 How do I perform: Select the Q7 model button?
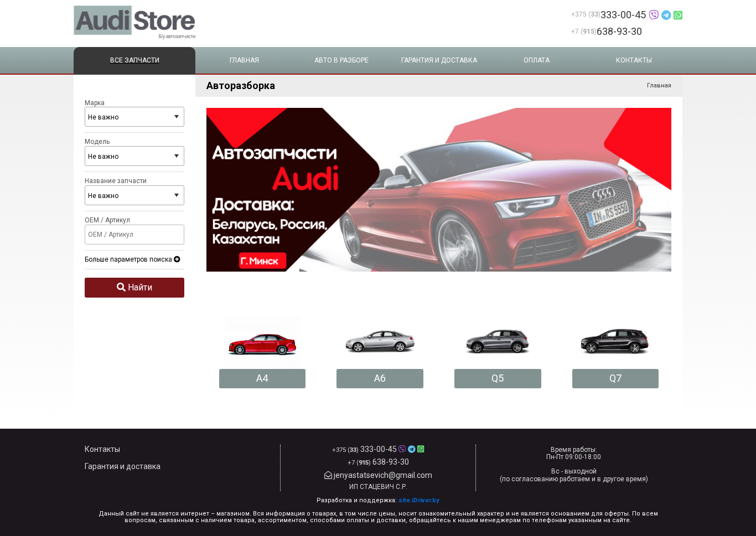click(x=615, y=379)
